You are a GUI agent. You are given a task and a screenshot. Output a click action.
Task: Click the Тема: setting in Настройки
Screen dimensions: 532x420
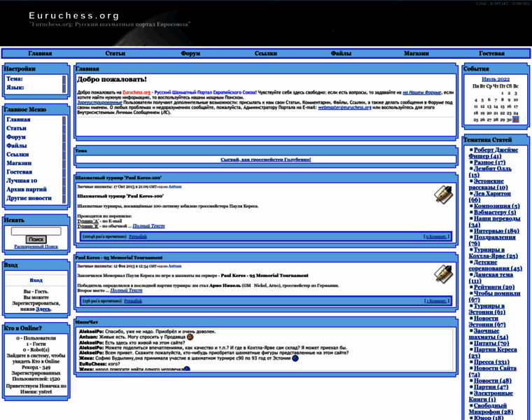15,78
